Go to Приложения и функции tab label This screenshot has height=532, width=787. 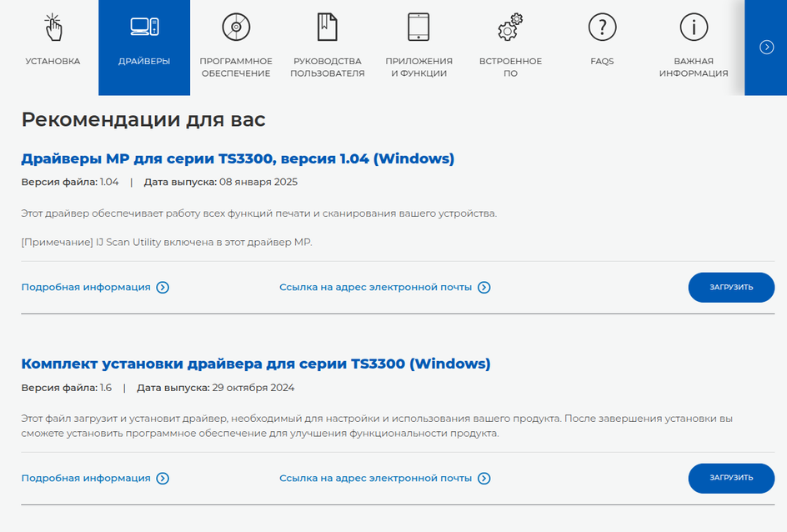419,68
